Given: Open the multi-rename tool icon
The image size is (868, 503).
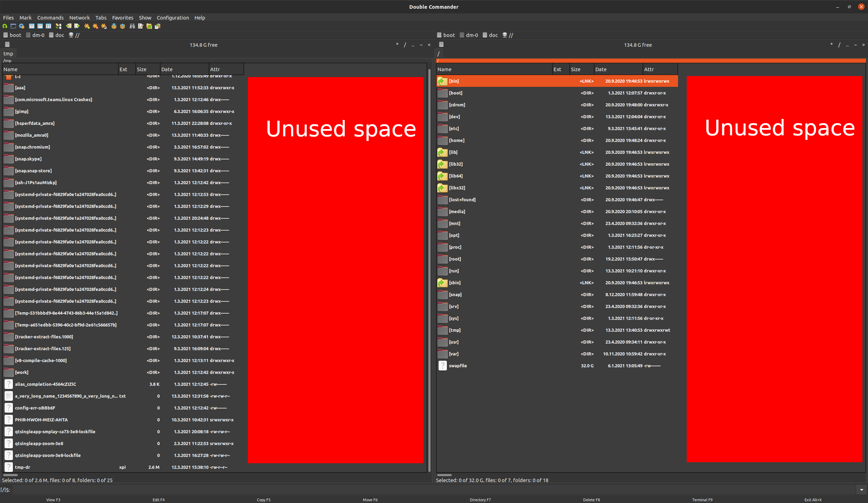Looking at the screenshot, I should 141,26.
